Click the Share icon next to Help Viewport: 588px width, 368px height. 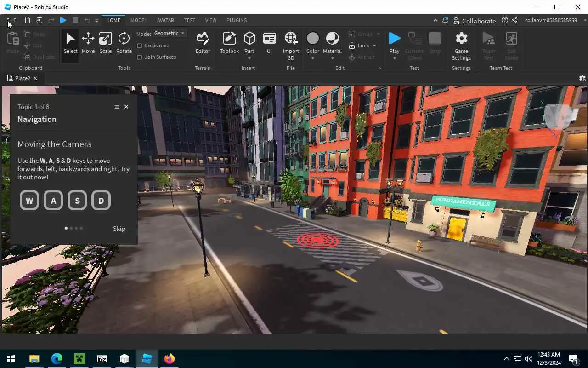[514, 20]
